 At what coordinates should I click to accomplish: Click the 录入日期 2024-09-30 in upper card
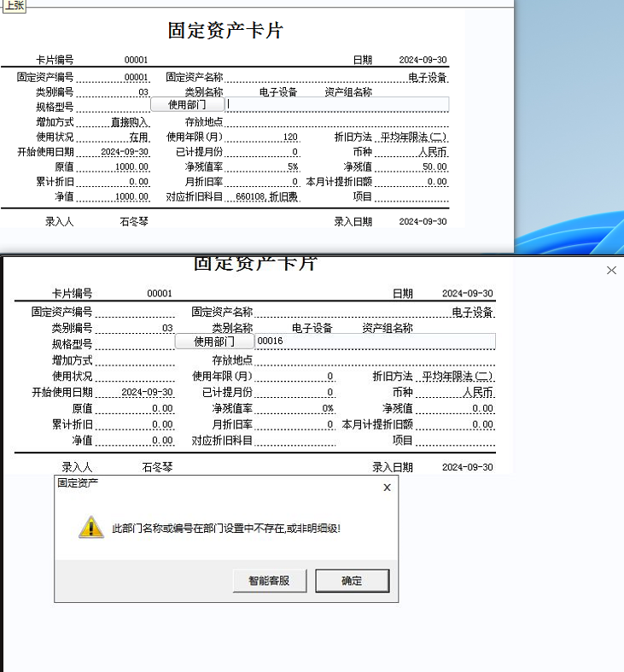click(x=423, y=221)
